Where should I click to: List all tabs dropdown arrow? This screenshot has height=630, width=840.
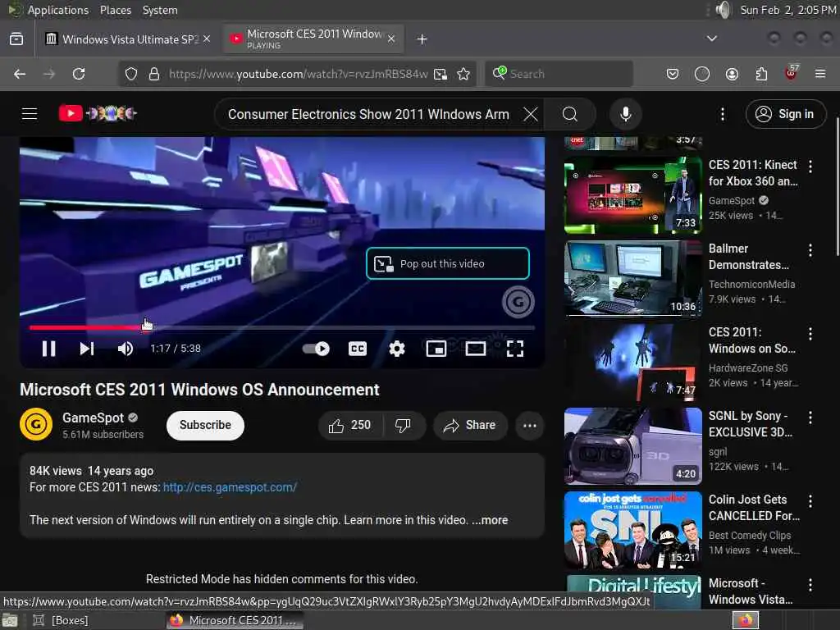coord(711,39)
